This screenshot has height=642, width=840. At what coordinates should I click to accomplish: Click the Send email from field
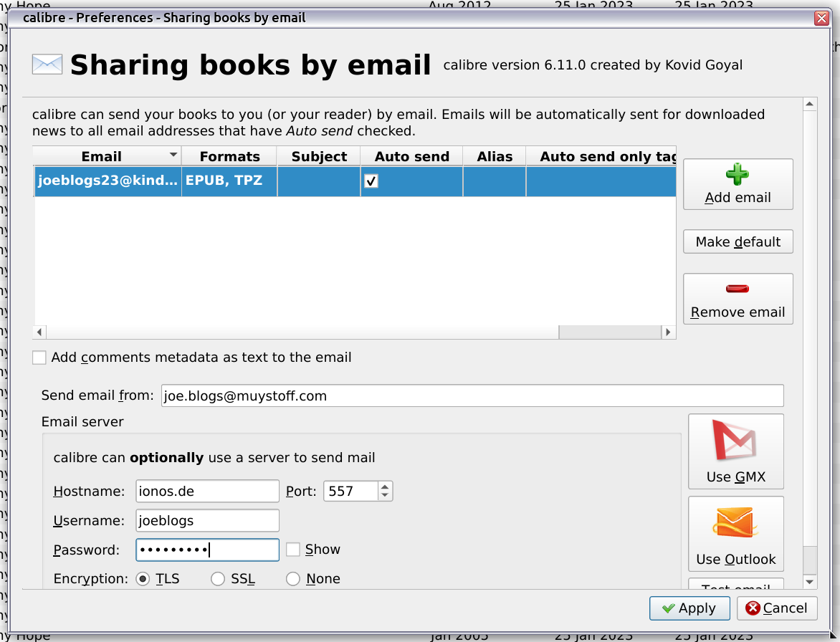(472, 396)
